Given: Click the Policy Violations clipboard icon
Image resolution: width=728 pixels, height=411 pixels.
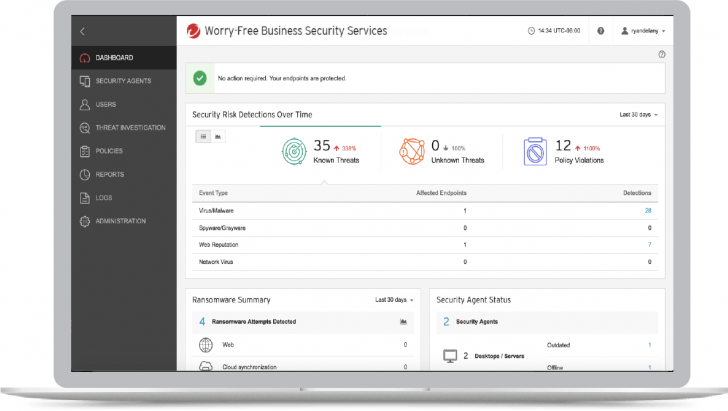Looking at the screenshot, I should click(x=535, y=151).
